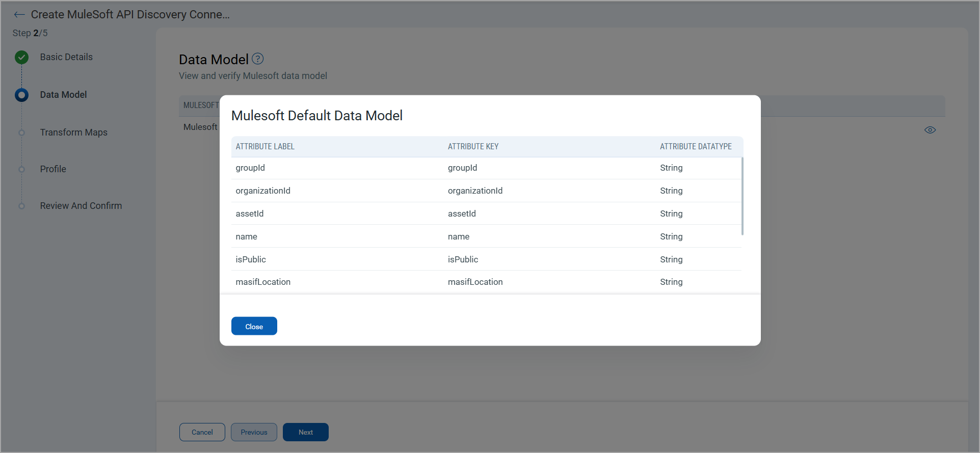The image size is (980, 453).
Task: Click the back arrow next to Create MuleSoft title
Action: click(19, 15)
